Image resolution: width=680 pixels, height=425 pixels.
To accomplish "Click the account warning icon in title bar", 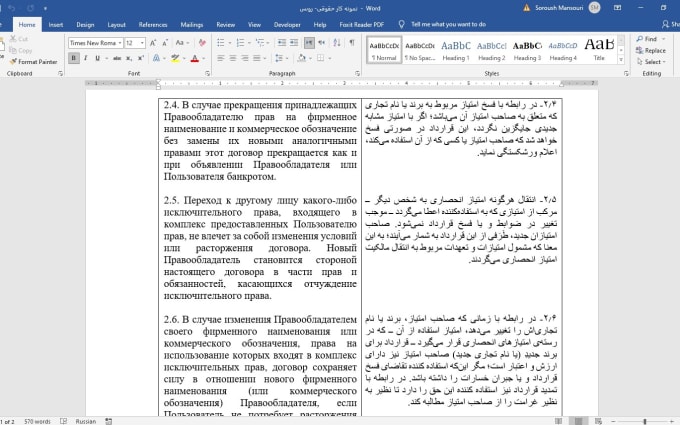I will [526, 8].
